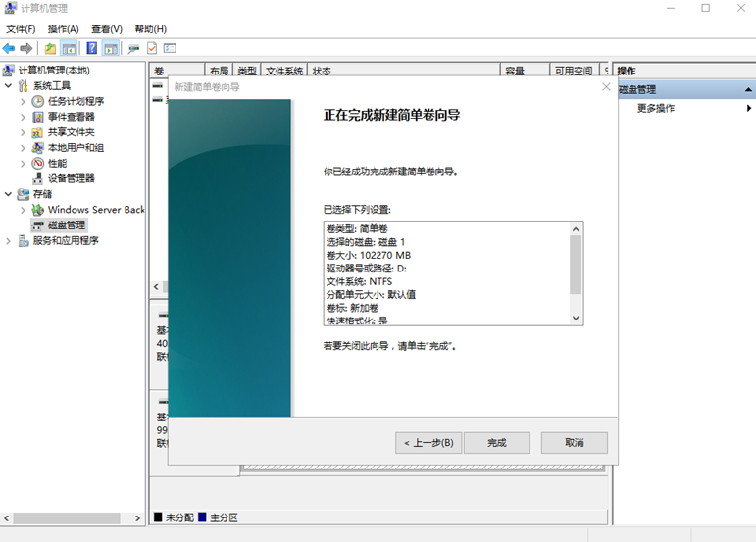Collapse the 磁盘管理 actions section header
The height and width of the screenshot is (542, 756).
748,89
